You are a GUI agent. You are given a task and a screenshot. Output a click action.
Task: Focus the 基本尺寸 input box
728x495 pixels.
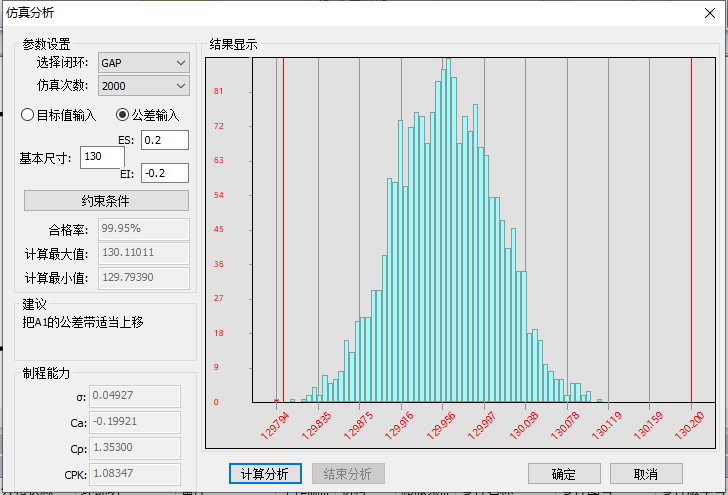pos(102,157)
